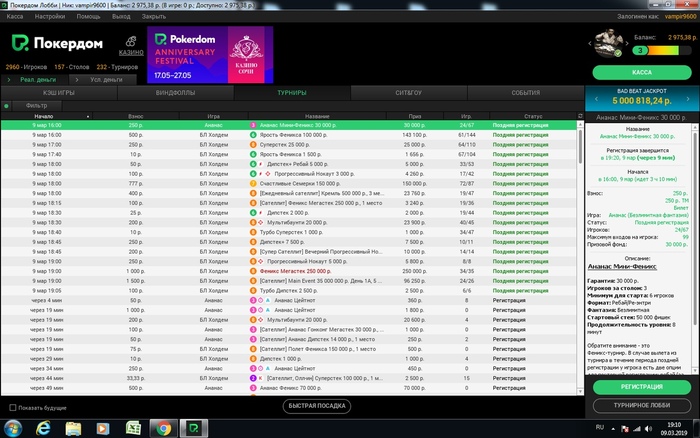Screen dimensions: 700x438
Task: Launch Internet Explorer from taskbar
Action: pos(43,429)
